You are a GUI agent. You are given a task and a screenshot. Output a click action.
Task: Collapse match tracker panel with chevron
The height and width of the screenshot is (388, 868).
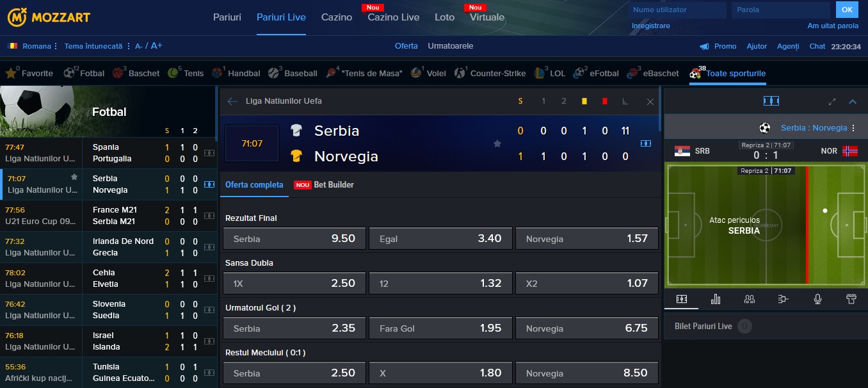(x=853, y=101)
